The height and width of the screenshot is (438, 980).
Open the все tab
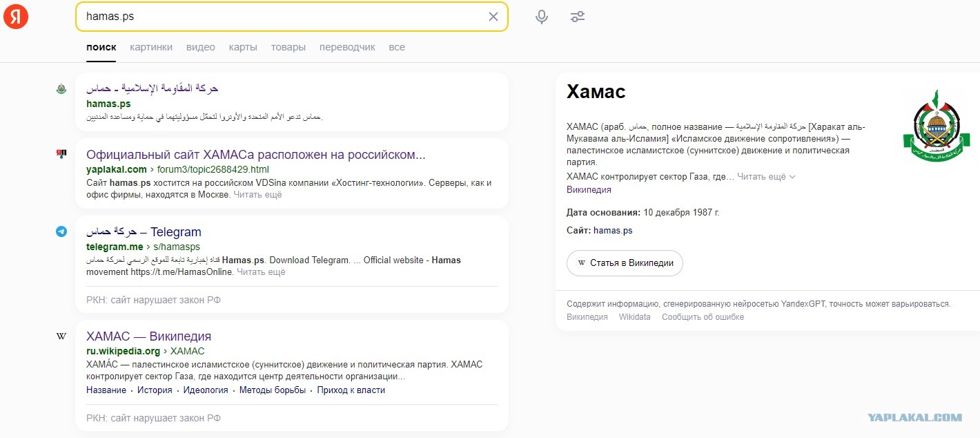coord(397,47)
